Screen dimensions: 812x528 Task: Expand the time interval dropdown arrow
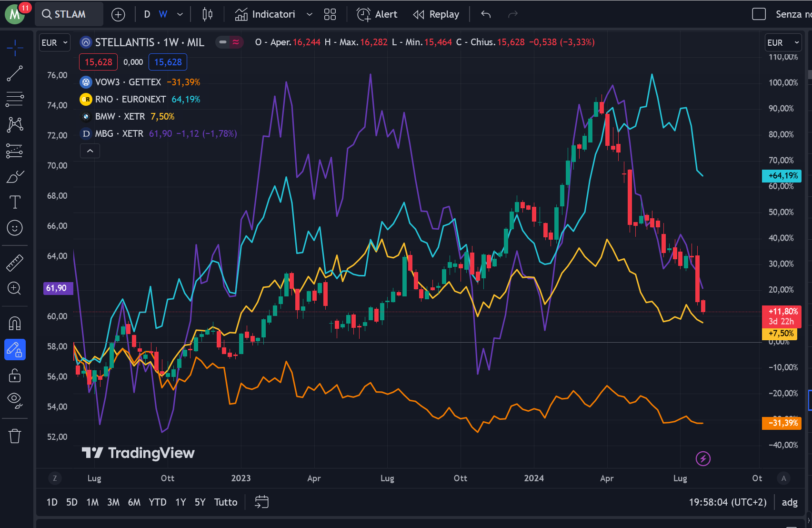180,14
